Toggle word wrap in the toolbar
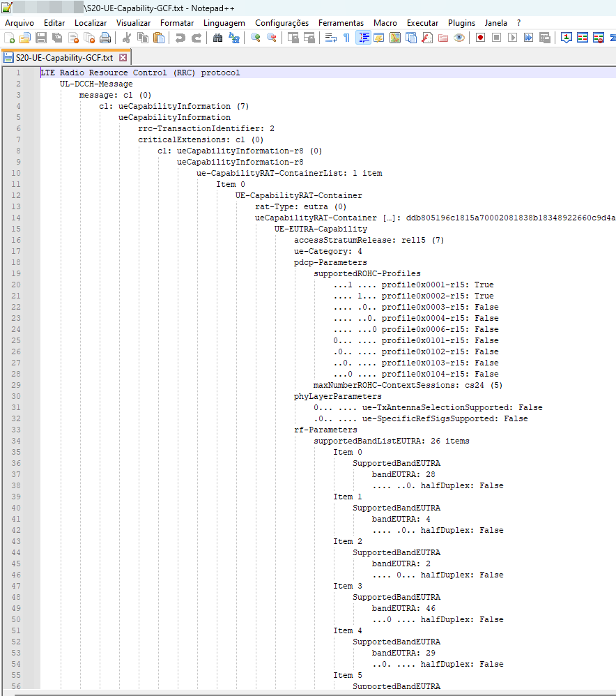 (331, 38)
